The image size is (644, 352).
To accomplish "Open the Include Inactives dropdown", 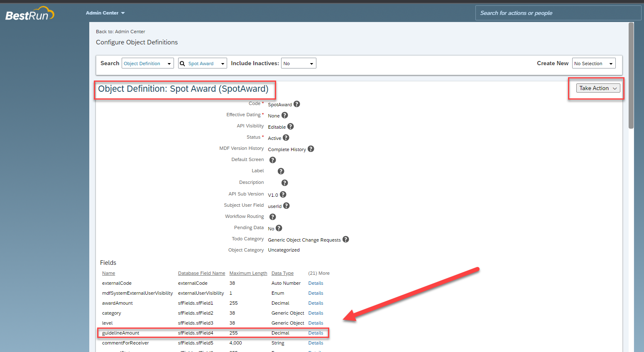I will (299, 64).
